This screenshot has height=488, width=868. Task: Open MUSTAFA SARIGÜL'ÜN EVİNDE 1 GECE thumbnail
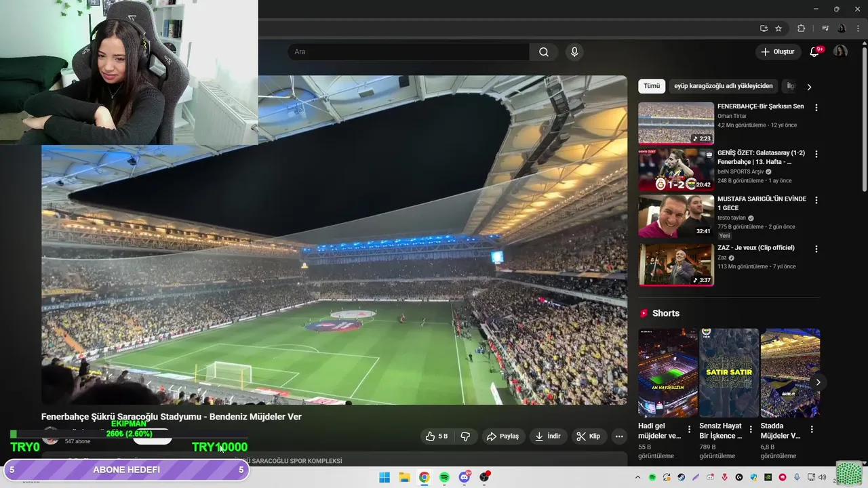tap(676, 217)
